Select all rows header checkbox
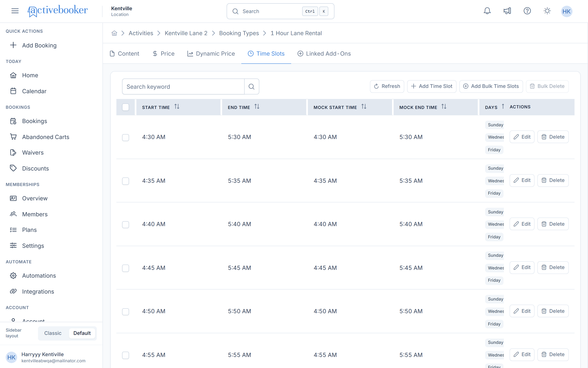This screenshot has width=588, height=368. 126,107
